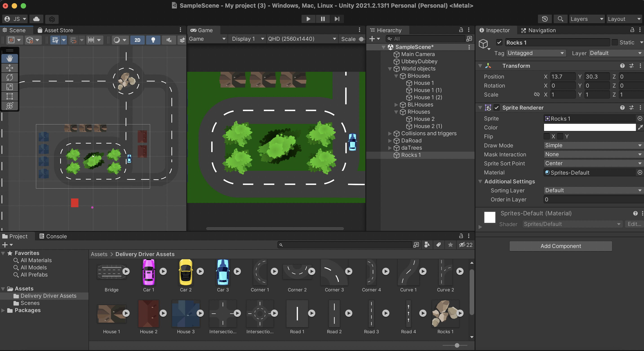Open the Tag dropdown showing Untagged

pos(536,53)
